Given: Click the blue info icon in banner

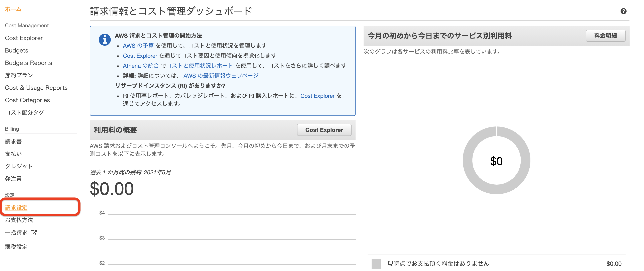Looking at the screenshot, I should [x=105, y=39].
